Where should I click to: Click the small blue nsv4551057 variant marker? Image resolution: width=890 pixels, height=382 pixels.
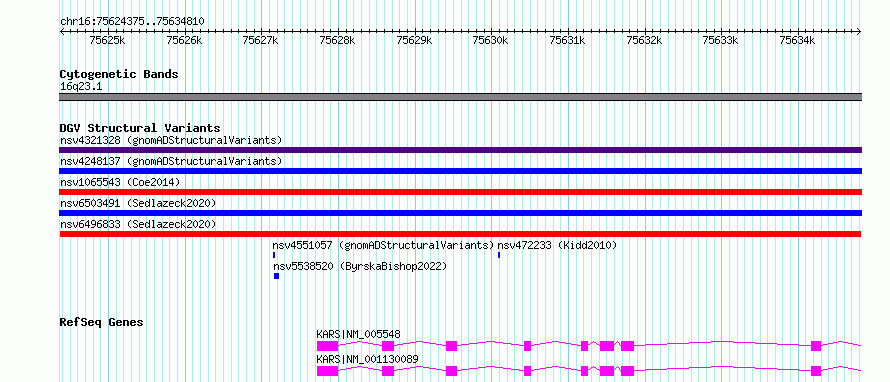pyautogui.click(x=274, y=255)
